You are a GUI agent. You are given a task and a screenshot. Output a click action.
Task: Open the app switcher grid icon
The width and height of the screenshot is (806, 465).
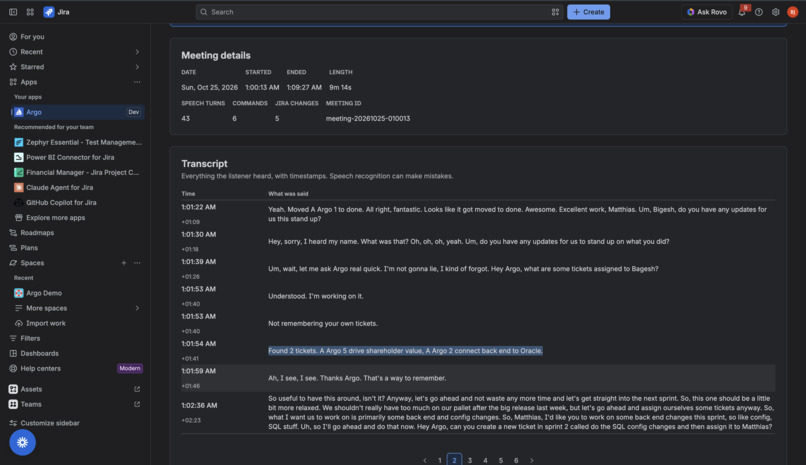pyautogui.click(x=30, y=12)
